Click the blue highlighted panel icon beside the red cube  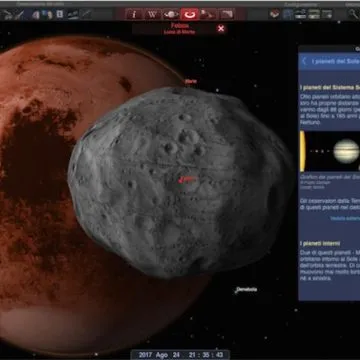click(288, 14)
